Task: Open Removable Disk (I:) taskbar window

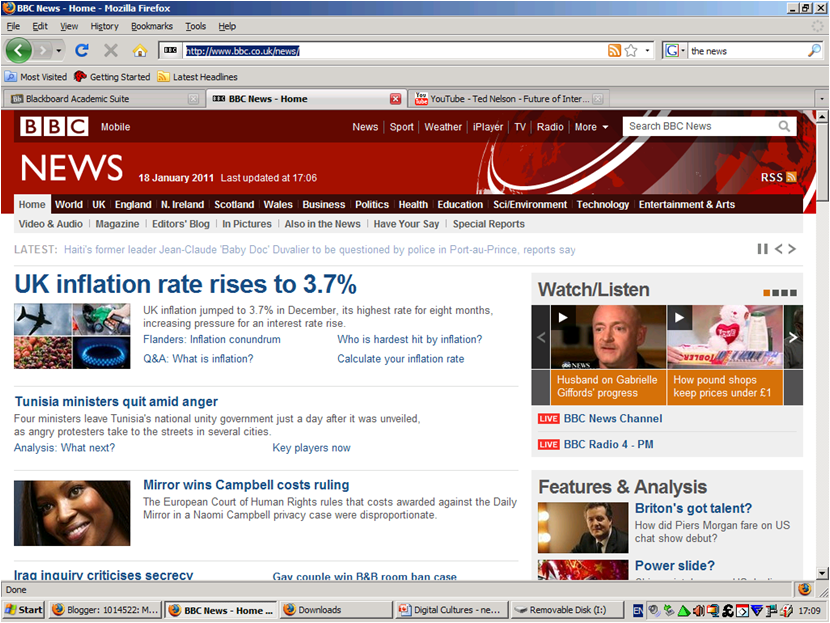Action: 566,610
